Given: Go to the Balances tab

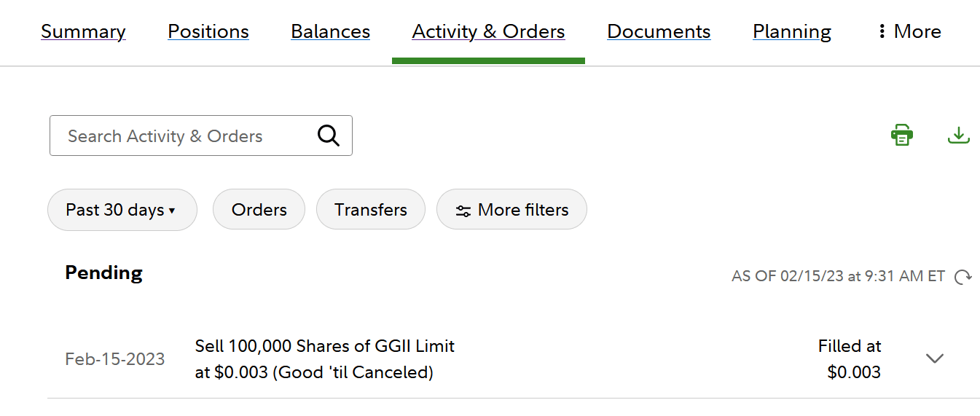Looking at the screenshot, I should [330, 31].
